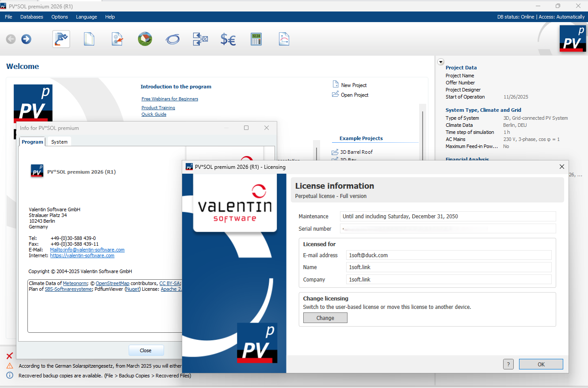Click the AC Mains value 230 V, 3-phase

point(531,139)
